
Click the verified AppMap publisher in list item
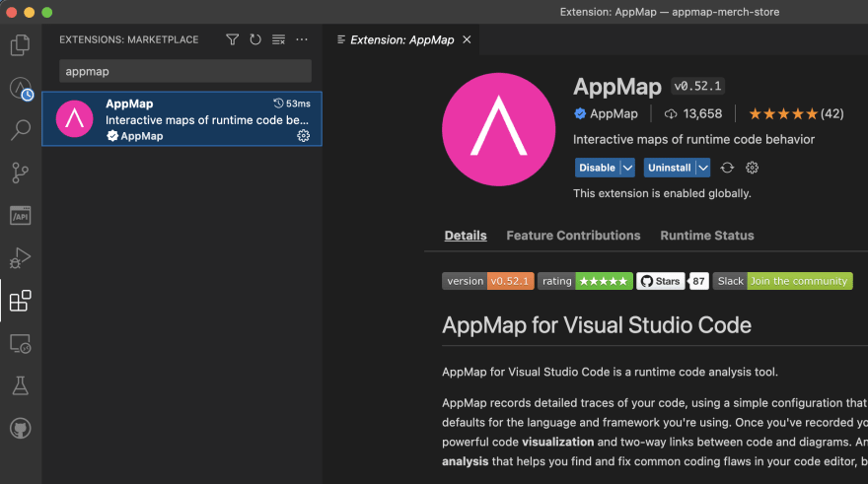pyautogui.click(x=135, y=136)
